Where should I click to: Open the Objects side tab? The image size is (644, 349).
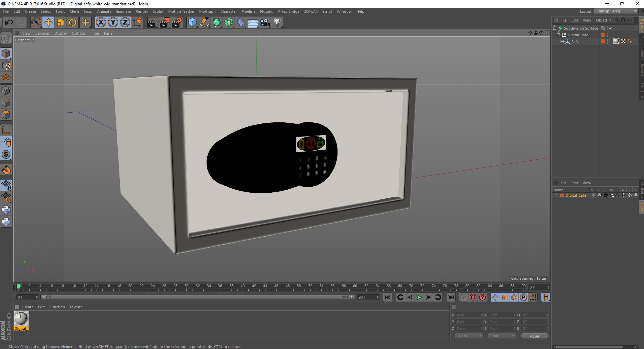pos(642,25)
